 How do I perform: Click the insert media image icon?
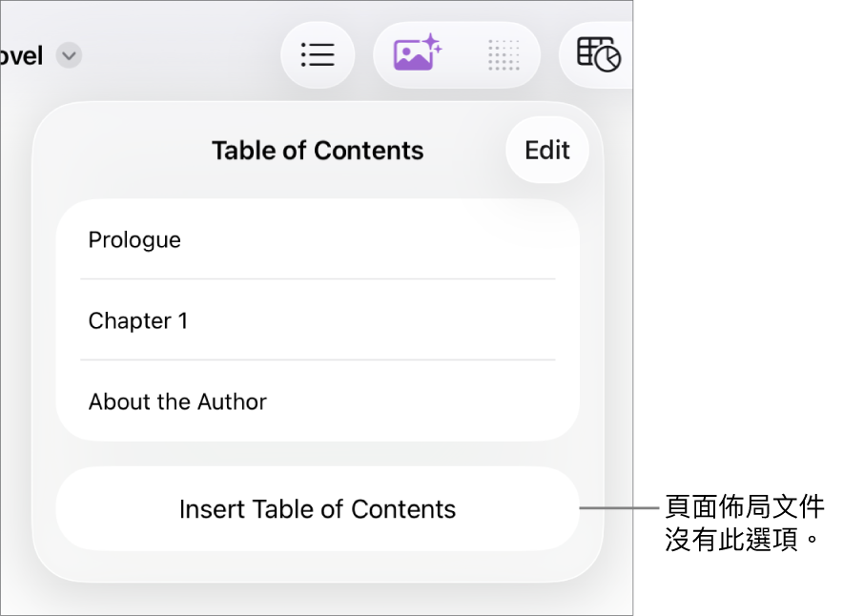click(413, 56)
